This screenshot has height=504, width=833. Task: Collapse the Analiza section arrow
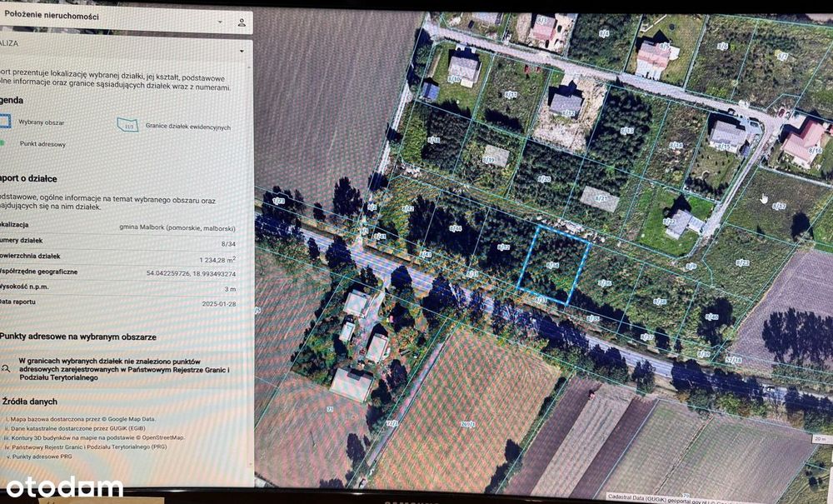[x=242, y=51]
